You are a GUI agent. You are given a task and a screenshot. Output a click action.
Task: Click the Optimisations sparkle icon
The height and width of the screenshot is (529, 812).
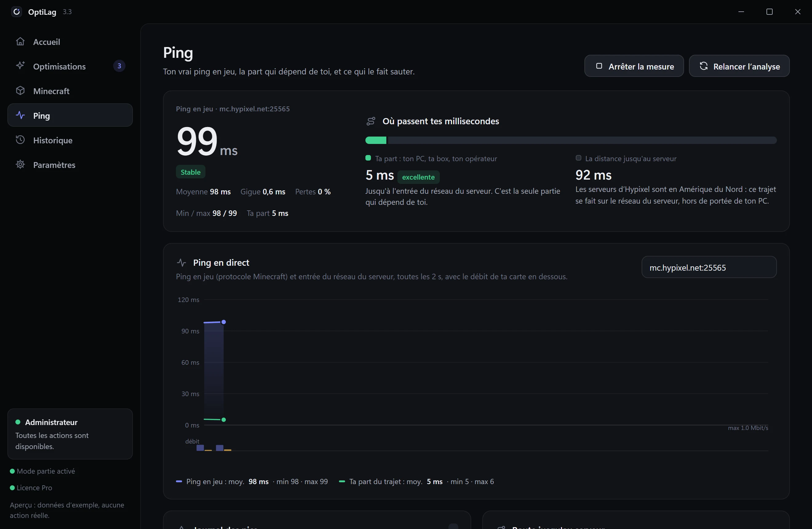tap(20, 66)
